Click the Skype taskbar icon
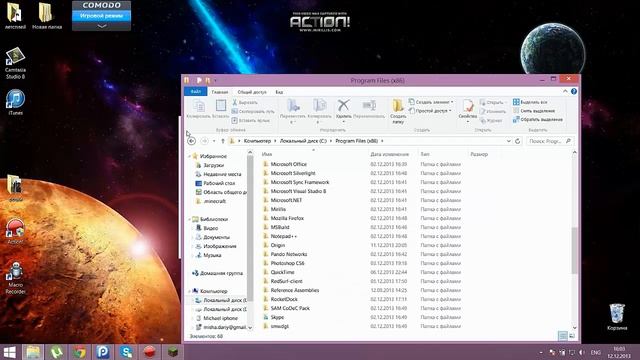 [x=126, y=352]
